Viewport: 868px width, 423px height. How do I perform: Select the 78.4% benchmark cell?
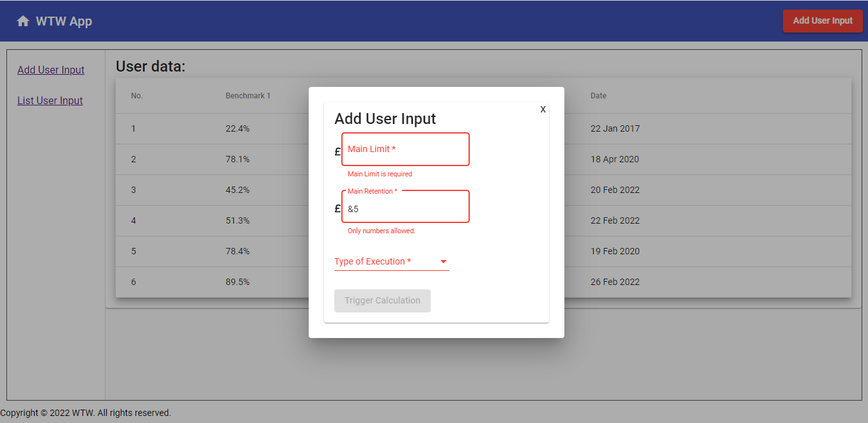(238, 251)
